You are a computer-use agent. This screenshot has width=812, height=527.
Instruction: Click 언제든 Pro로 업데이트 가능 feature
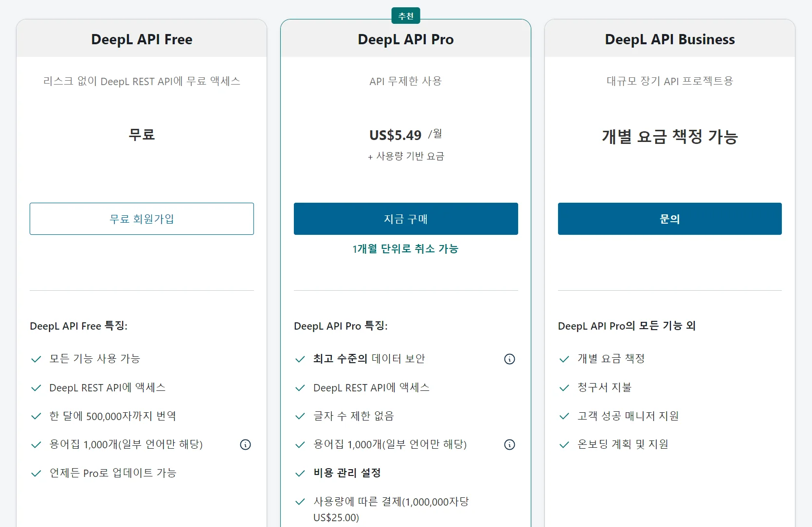coord(113,473)
